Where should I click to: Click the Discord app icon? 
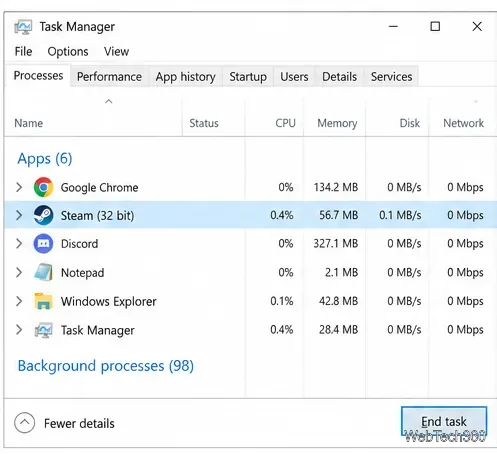coord(43,244)
